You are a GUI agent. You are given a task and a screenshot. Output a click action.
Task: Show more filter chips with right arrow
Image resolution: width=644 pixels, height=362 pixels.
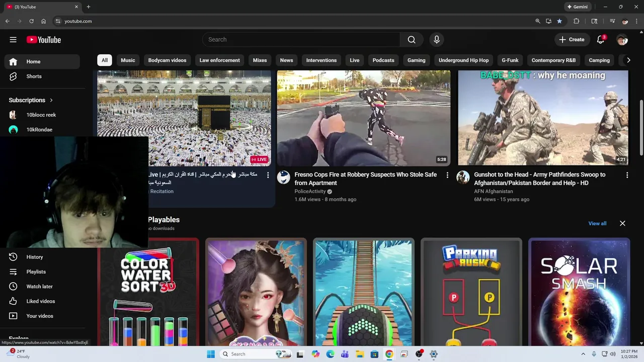(628, 60)
